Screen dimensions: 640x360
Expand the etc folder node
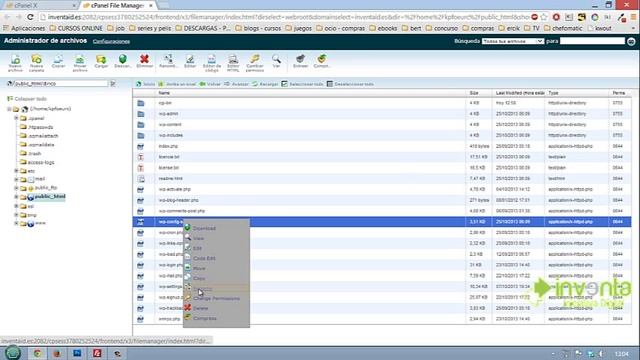coord(16,171)
